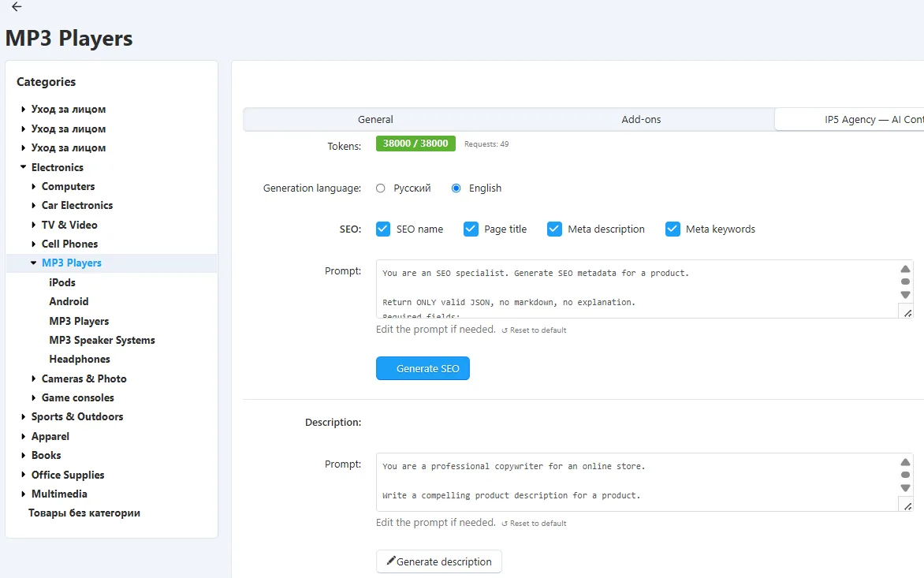This screenshot has width=924, height=578.
Task: Expand the Sports & Outdoors category
Action: 24,417
